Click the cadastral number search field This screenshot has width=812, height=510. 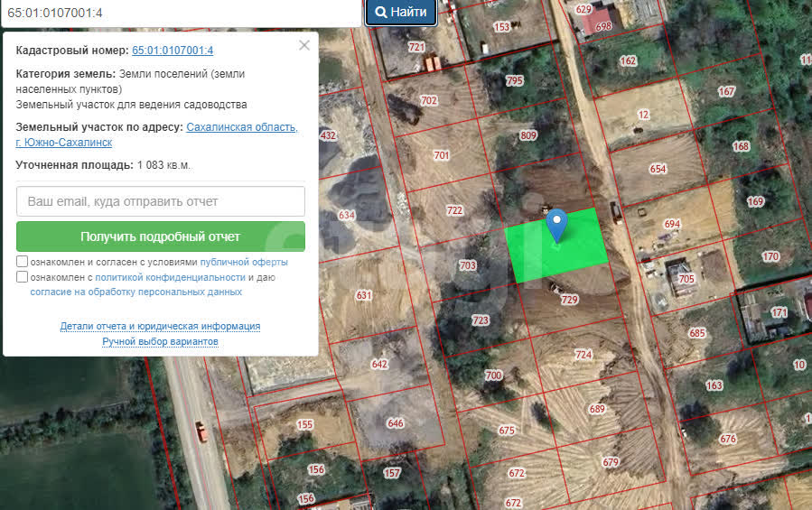tap(179, 13)
